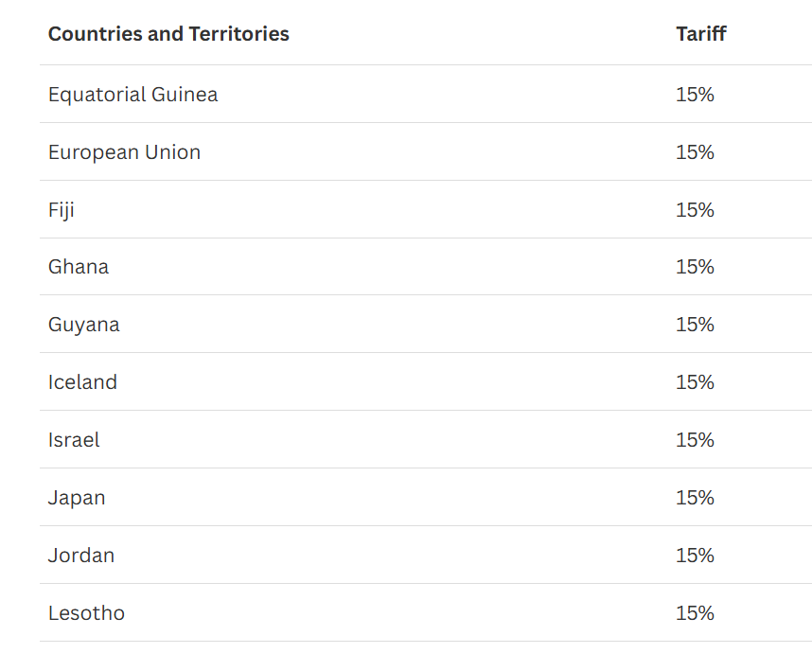This screenshot has height=671, width=812.
Task: Click the 15% tariff for Equatorial Guinea
Action: (695, 95)
